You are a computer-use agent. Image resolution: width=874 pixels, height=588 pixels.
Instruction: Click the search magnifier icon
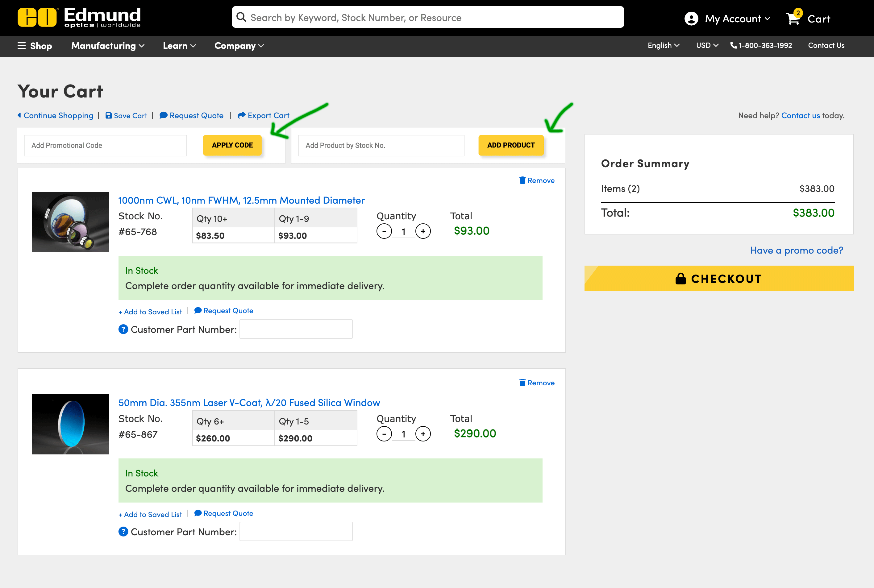(x=241, y=17)
